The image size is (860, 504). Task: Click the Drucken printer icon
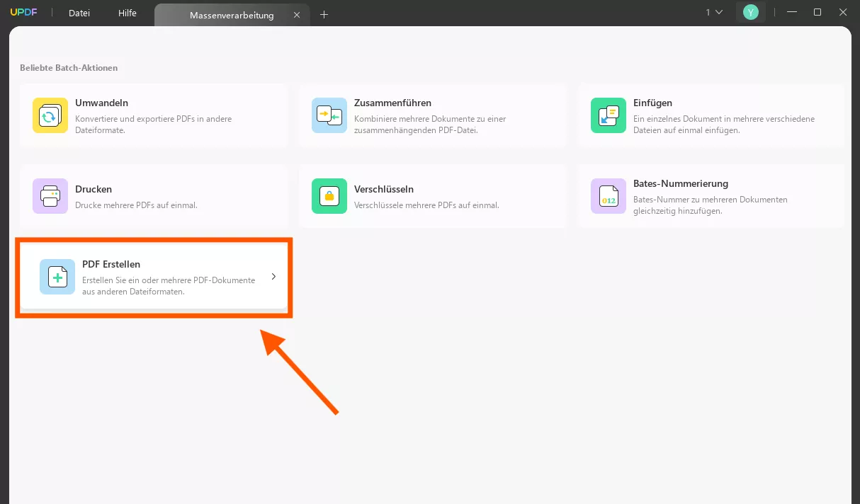point(50,196)
